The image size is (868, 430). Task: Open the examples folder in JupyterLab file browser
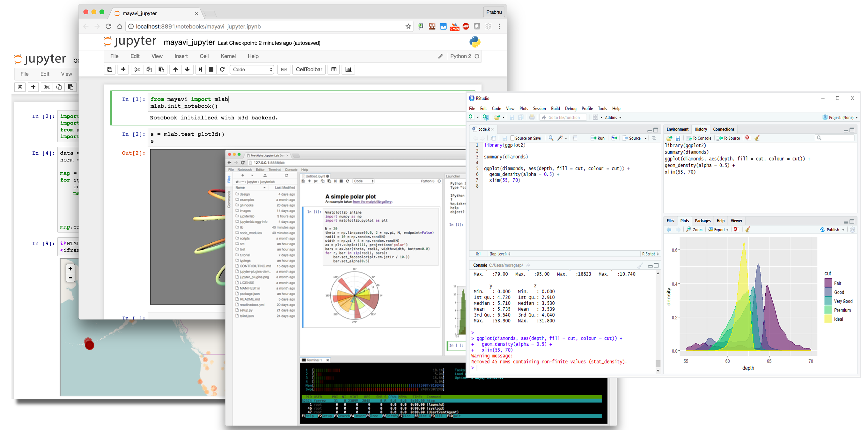point(247,200)
